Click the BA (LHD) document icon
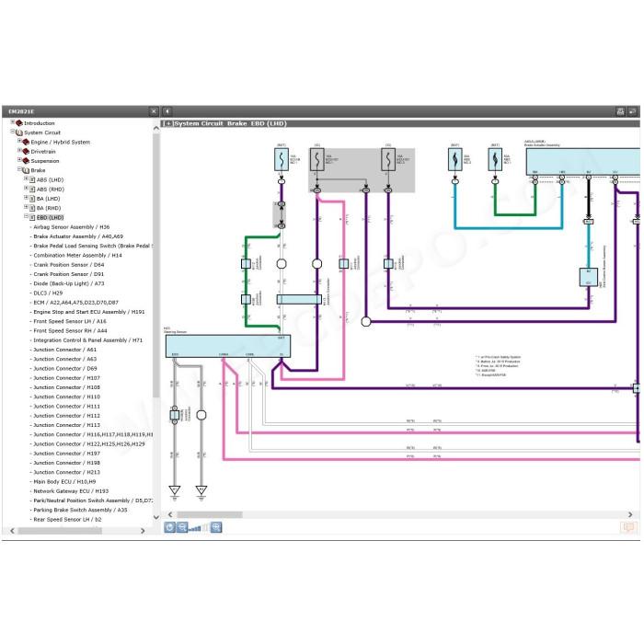 32,199
